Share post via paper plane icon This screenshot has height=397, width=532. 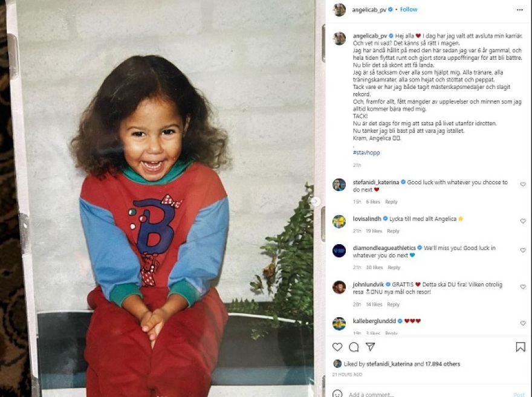[x=370, y=346]
